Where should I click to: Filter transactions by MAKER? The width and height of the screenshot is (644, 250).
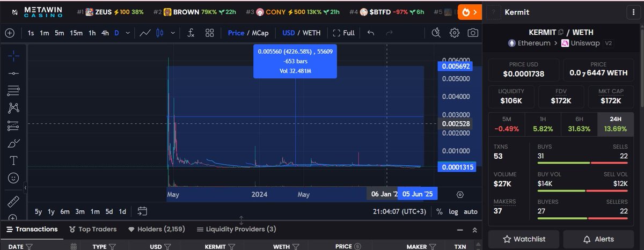pyautogui.click(x=431, y=247)
